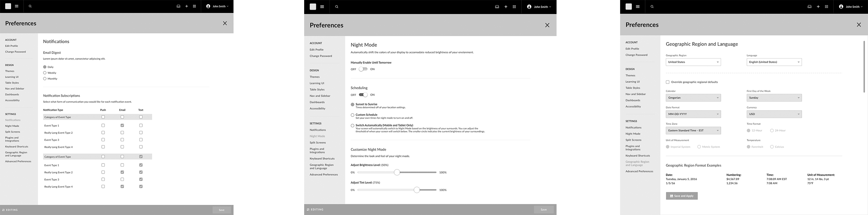Open the Time Zone dropdown
The width and height of the screenshot is (868, 215).
coord(693,130)
